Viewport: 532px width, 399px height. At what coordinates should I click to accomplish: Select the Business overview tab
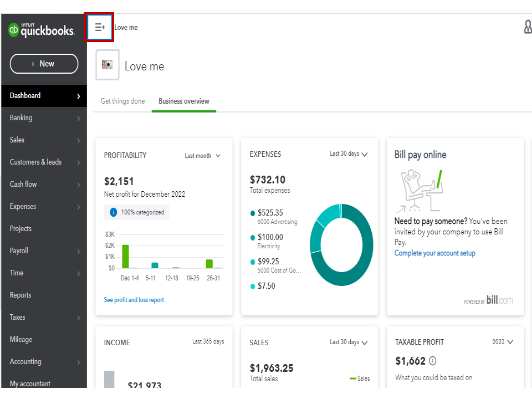(184, 101)
